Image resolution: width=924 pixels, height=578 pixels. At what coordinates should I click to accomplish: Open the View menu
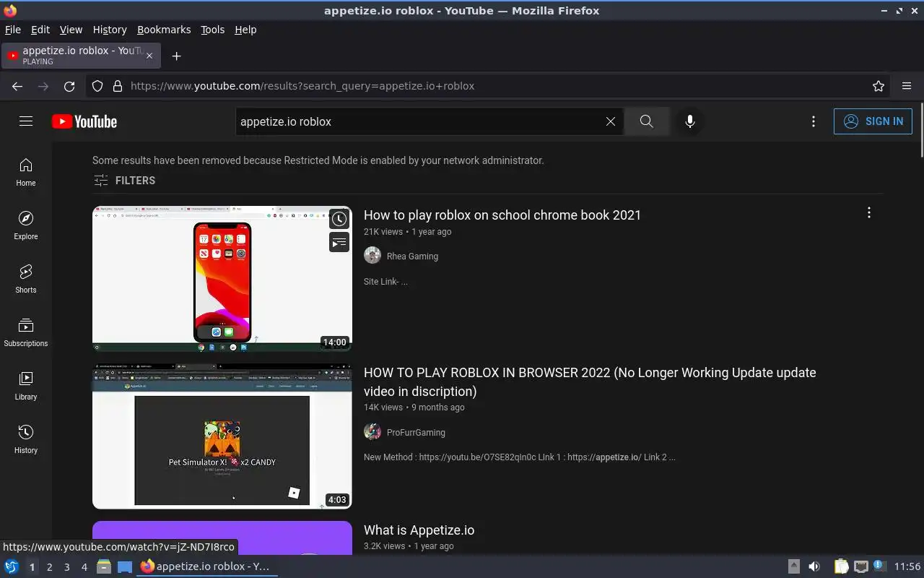pyautogui.click(x=71, y=30)
